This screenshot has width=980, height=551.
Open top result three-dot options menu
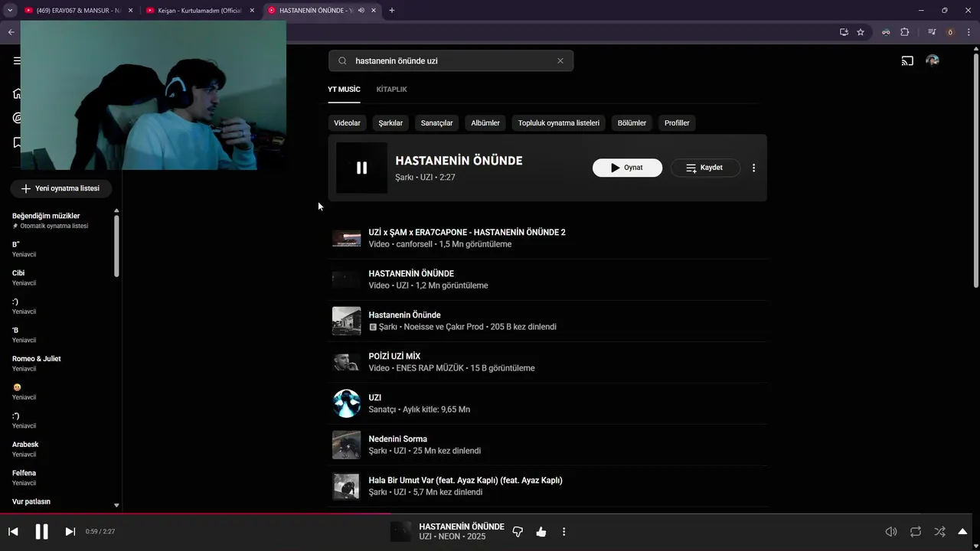(753, 168)
